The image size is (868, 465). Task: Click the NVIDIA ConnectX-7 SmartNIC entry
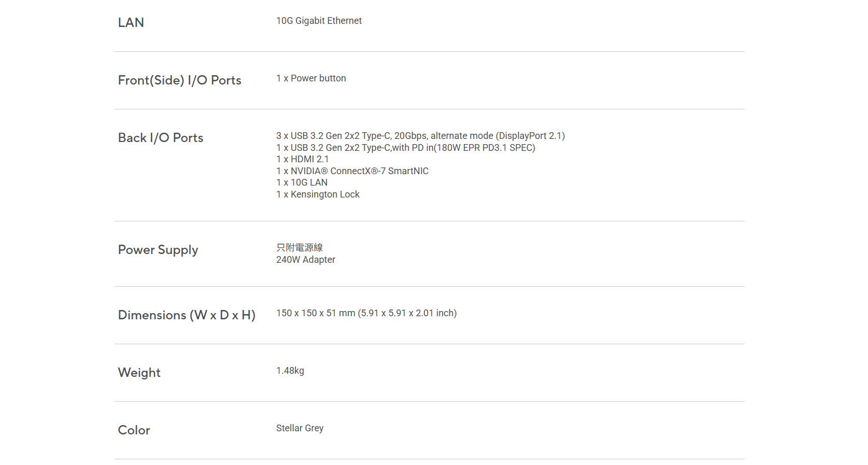352,171
